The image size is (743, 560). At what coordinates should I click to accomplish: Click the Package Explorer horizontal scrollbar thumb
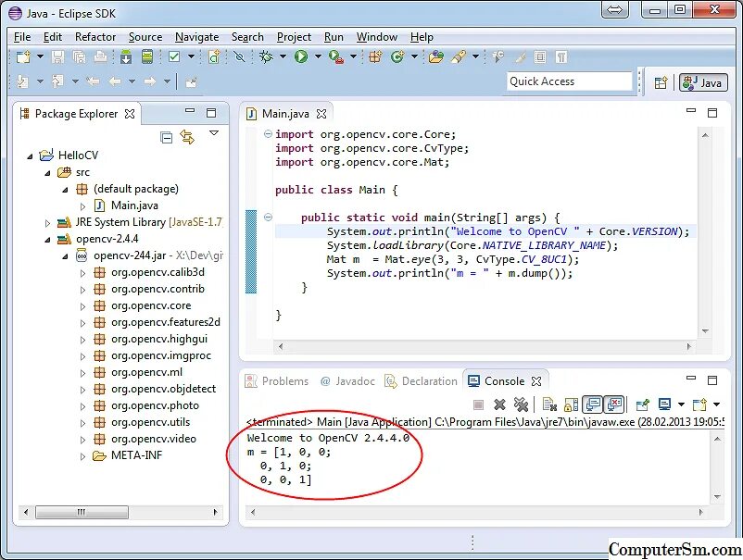tap(82, 512)
